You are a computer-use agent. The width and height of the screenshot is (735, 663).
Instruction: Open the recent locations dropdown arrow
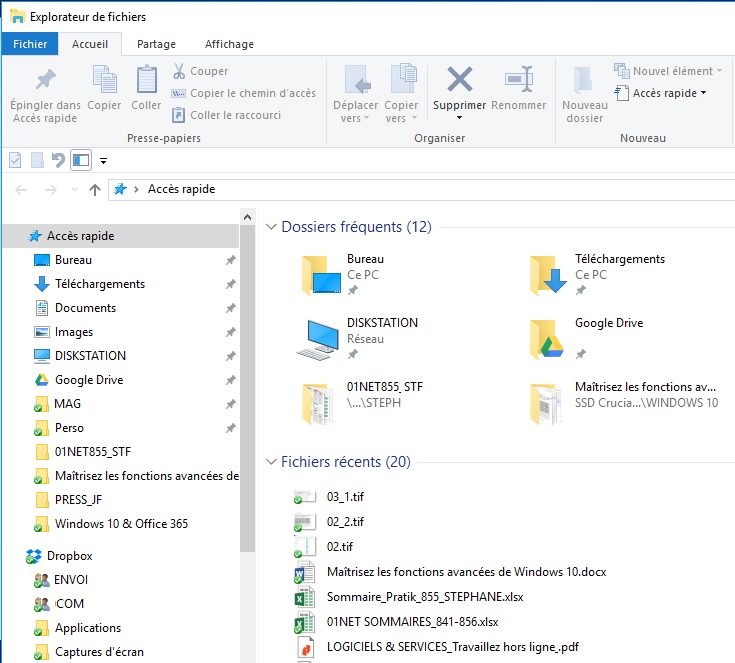click(74, 189)
